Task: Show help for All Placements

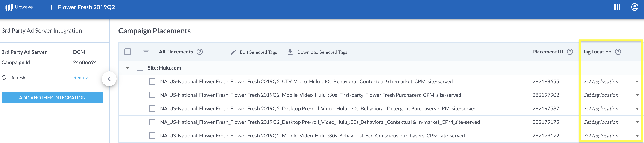Action: coord(200,52)
